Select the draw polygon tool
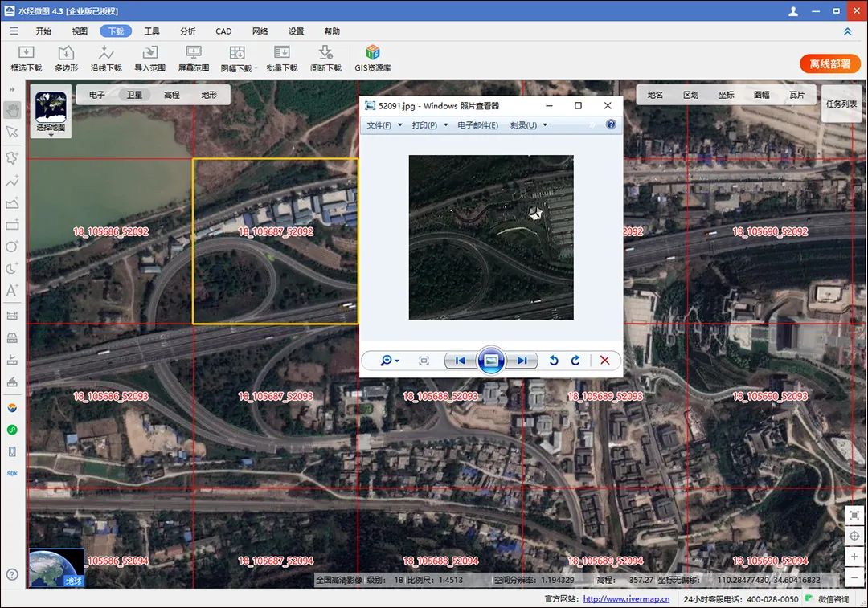Image resolution: width=868 pixels, height=608 pixels. tap(12, 203)
